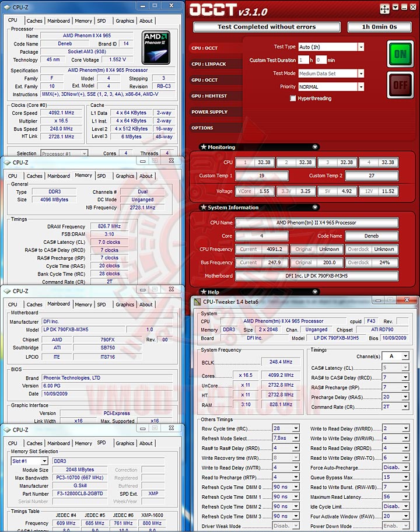420x532 pixels.
Task: Click the Monitoring star icon
Action: (204, 146)
